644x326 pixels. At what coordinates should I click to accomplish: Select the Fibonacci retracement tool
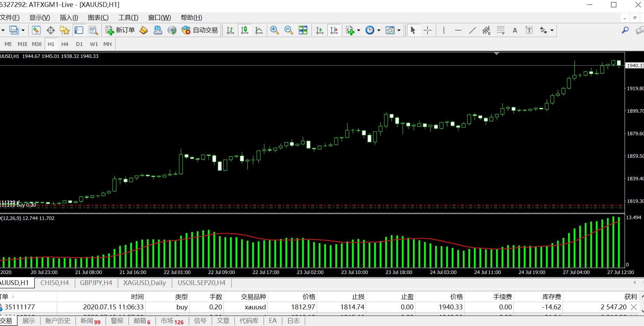(501, 30)
